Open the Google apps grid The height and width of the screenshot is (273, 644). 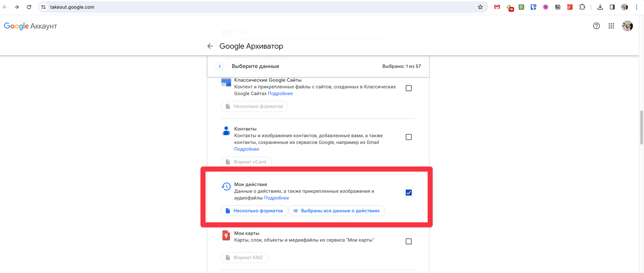pos(611,26)
